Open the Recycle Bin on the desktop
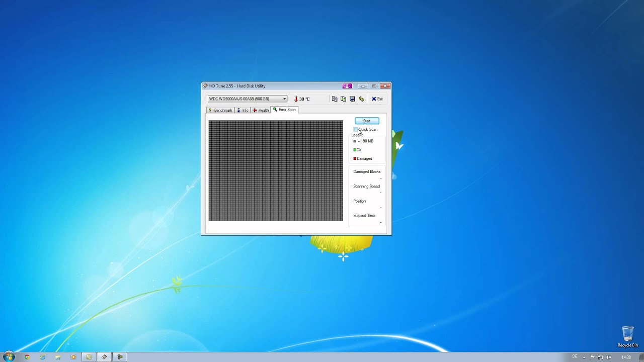Screen dimensions: 644x362 click(x=628, y=336)
